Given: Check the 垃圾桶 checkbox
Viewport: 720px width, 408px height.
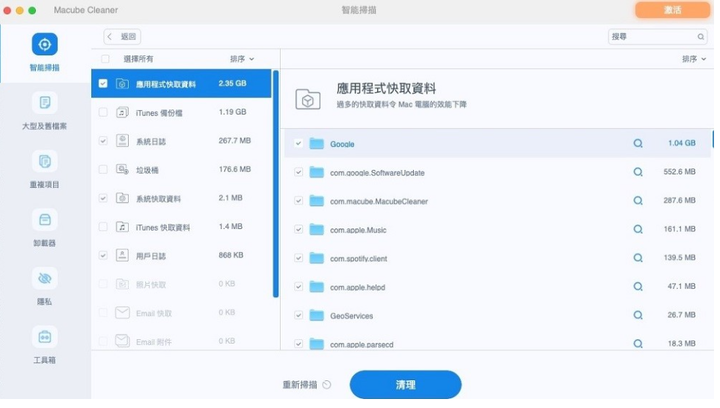Looking at the screenshot, I should coord(103,169).
